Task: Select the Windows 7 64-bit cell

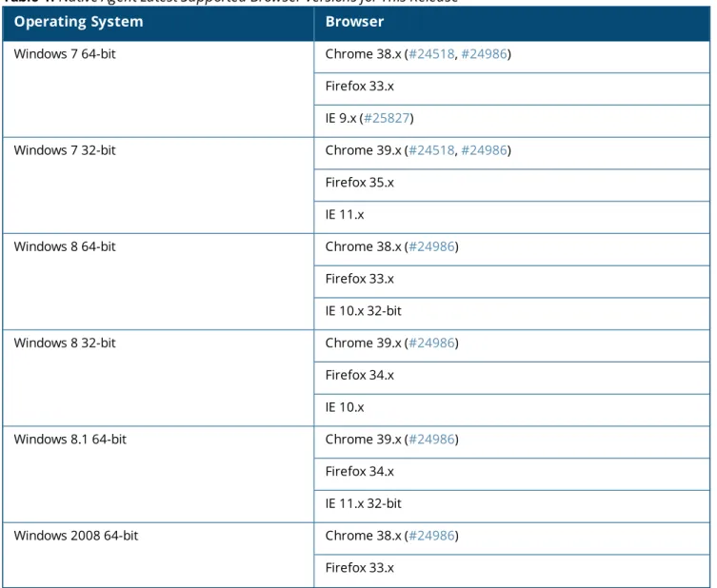Action: click(158, 89)
